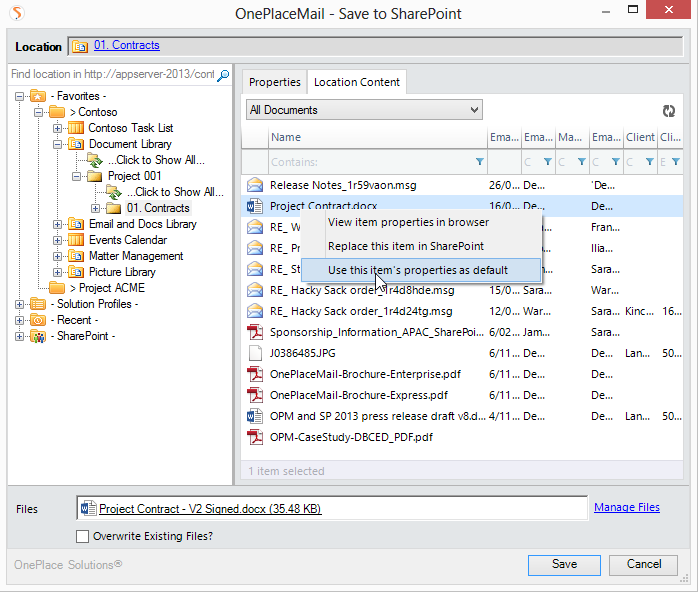Expand the Contoso Task List node
The image size is (698, 592).
coord(58,128)
